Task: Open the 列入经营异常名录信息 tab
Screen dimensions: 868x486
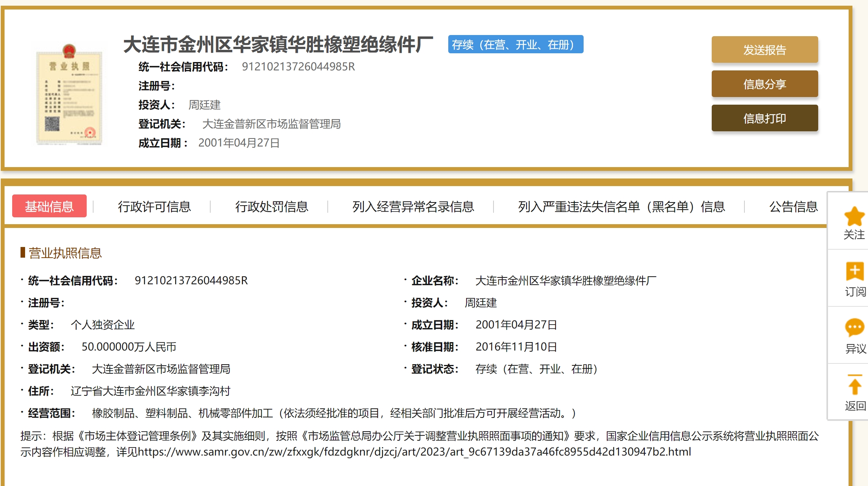Action: point(413,206)
